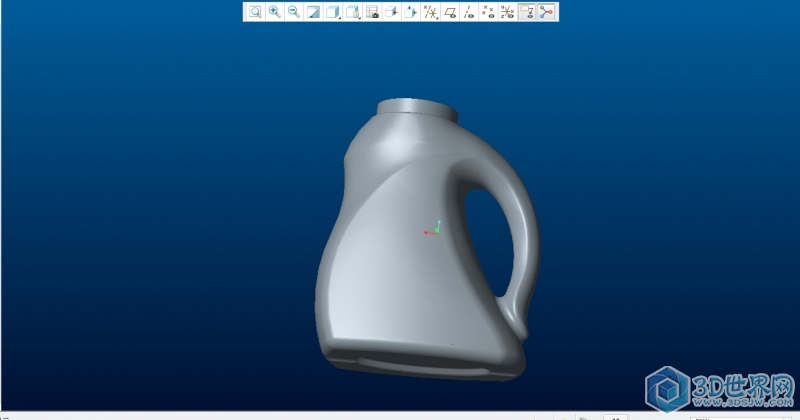Toggle datum axis display
The height and width of the screenshot is (420, 800).
click(x=469, y=12)
